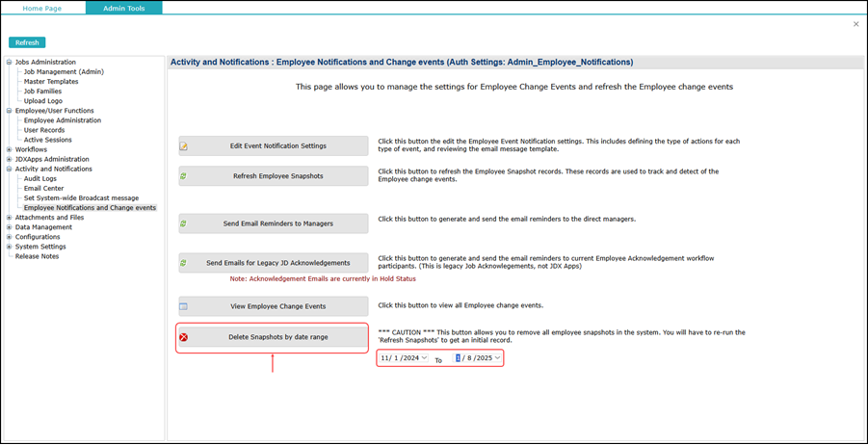Viewport: 868px width, 445px height.
Task: Expand the Workflows tree node
Action: [x=10, y=149]
